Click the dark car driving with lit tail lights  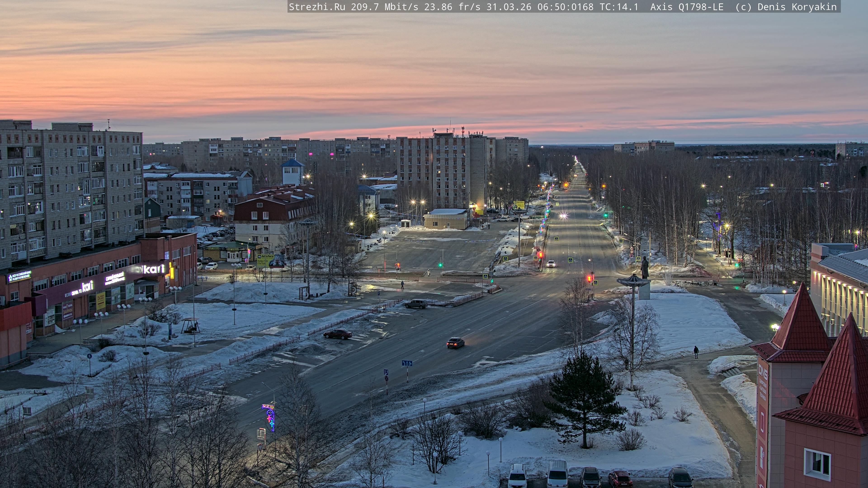[455, 343]
